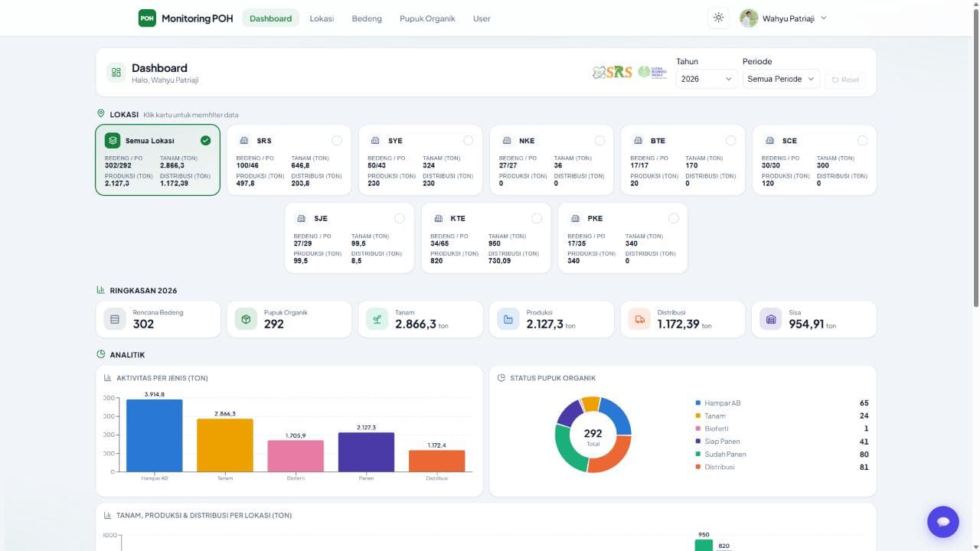The height and width of the screenshot is (551, 980).
Task: Select the SJE location radio button
Action: click(x=400, y=218)
